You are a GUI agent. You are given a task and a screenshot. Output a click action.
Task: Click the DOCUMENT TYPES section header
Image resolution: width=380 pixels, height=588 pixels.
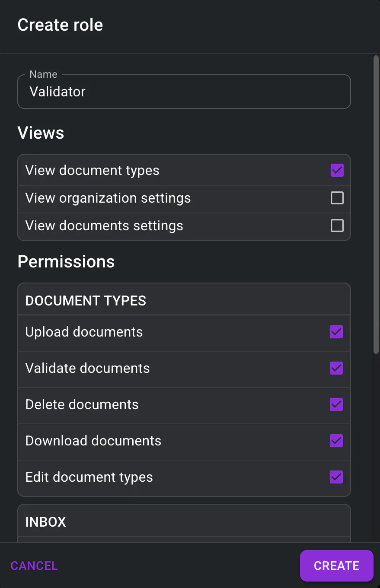click(x=86, y=301)
